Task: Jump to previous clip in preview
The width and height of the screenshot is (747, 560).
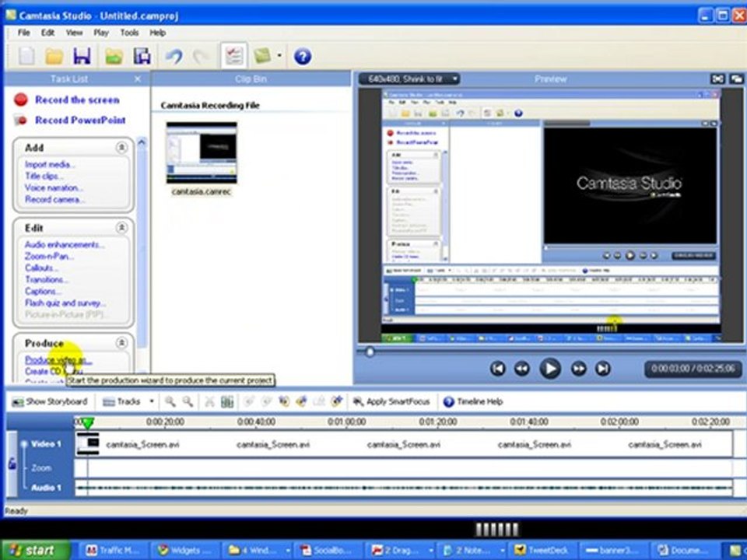Action: [498, 369]
